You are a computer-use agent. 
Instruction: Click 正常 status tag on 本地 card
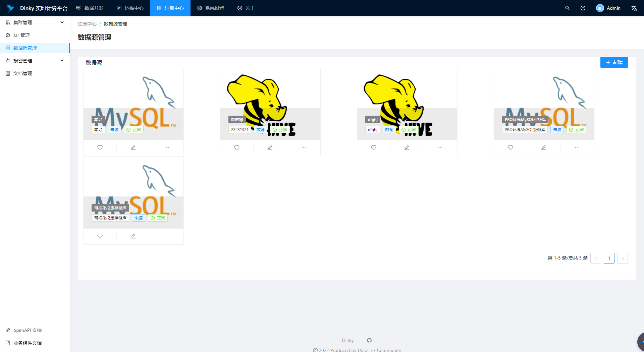tap(134, 130)
